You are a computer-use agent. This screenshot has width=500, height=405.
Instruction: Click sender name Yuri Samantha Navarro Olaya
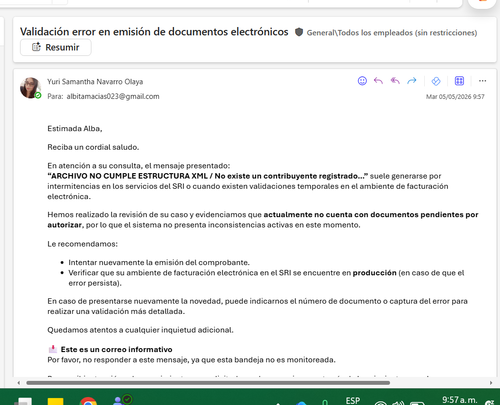click(95, 82)
